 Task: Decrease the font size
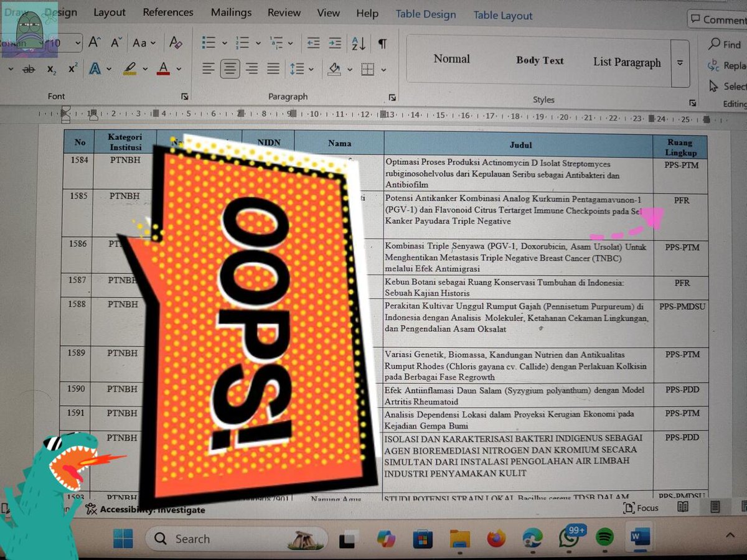coord(116,42)
